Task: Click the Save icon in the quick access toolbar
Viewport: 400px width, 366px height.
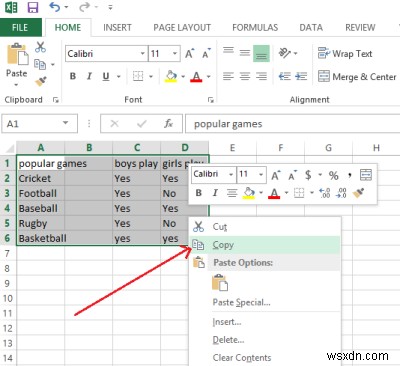Action: coord(33,7)
